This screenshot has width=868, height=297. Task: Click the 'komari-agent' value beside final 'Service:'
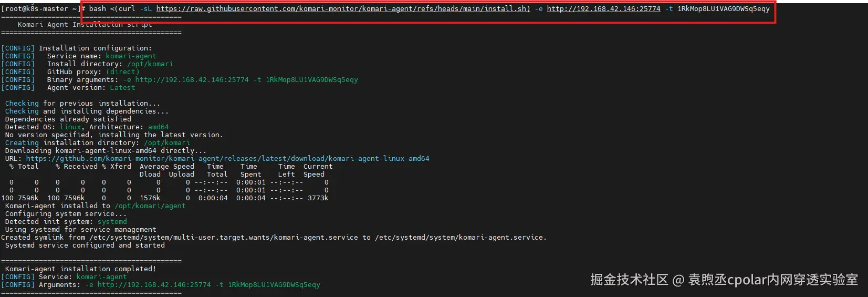[101, 277]
